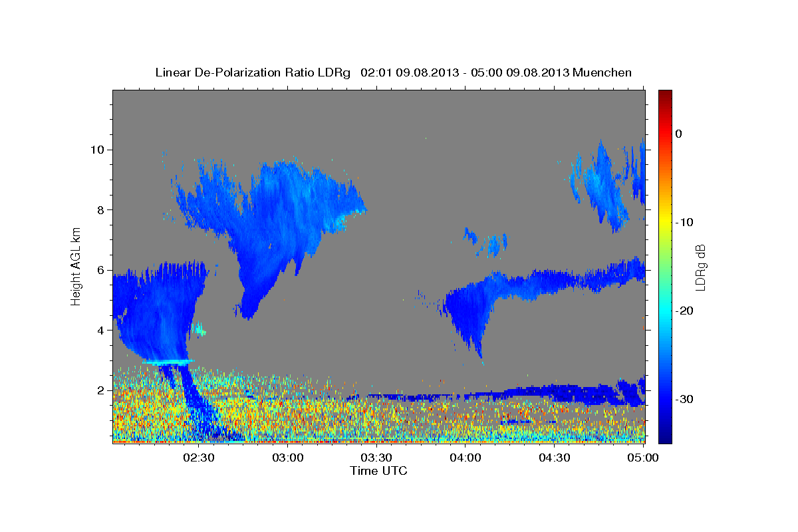Click the colorbar label '-10'
Viewport: 798px width, 532px height.
point(685,222)
